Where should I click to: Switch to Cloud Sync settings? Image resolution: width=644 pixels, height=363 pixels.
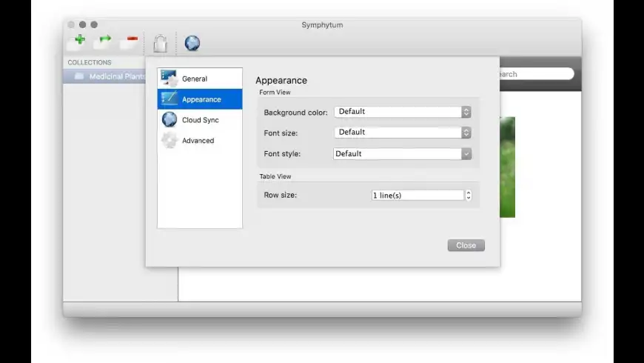[200, 119]
